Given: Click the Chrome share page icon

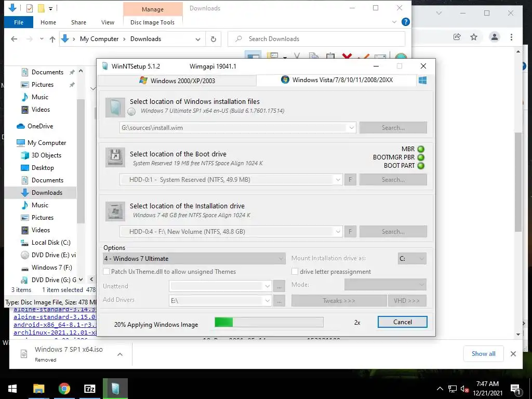Looking at the screenshot, I should (x=457, y=37).
